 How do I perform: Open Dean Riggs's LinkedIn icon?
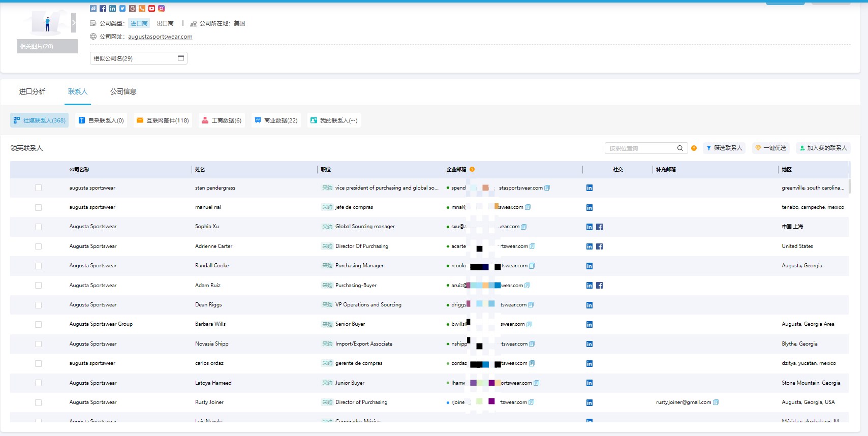(x=590, y=305)
